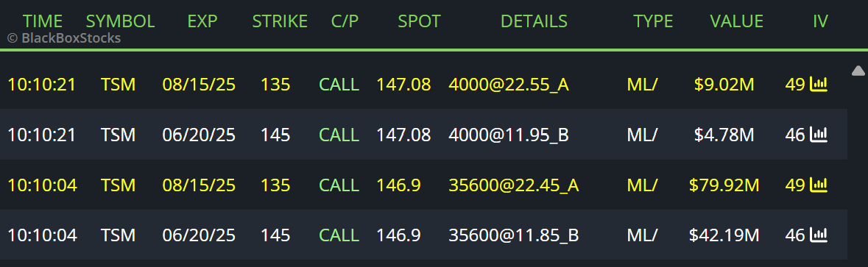The width and height of the screenshot is (868, 267).
Task: Select the $79.92M value trade row
Action: pyautogui.click(x=423, y=185)
